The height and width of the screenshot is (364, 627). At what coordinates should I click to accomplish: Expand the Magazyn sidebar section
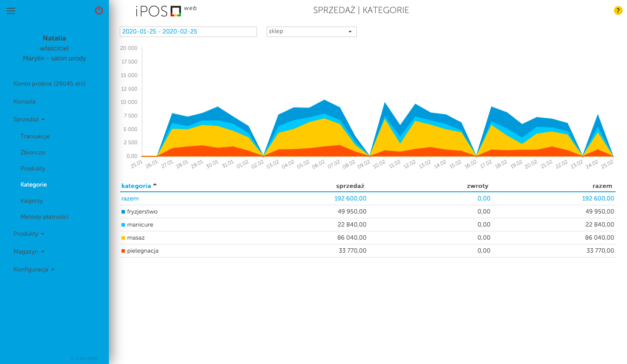click(29, 251)
